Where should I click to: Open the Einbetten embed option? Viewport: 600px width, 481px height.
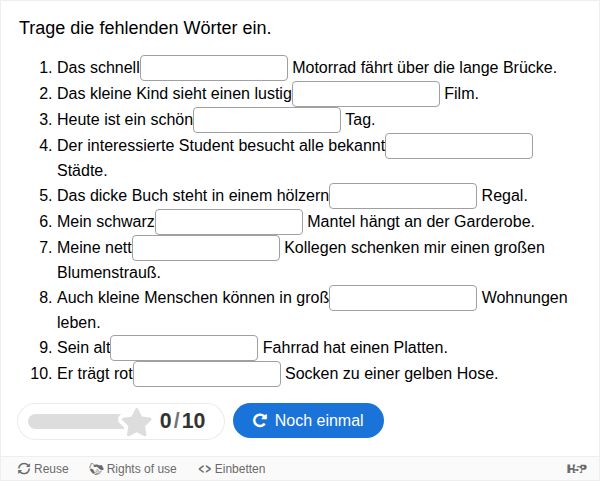[x=232, y=469]
